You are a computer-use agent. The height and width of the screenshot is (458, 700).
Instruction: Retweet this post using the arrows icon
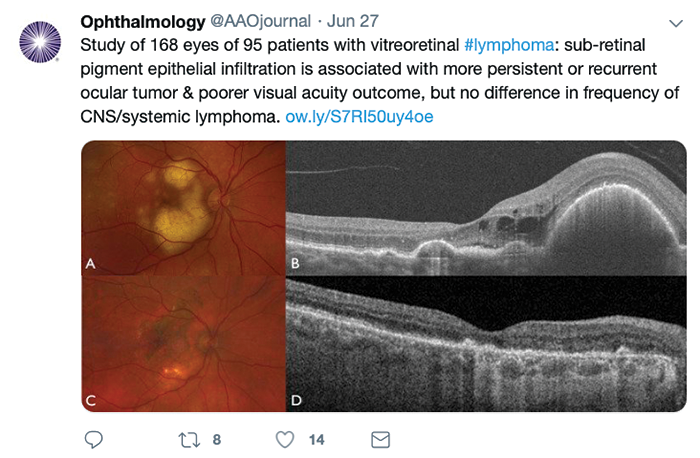click(x=188, y=439)
